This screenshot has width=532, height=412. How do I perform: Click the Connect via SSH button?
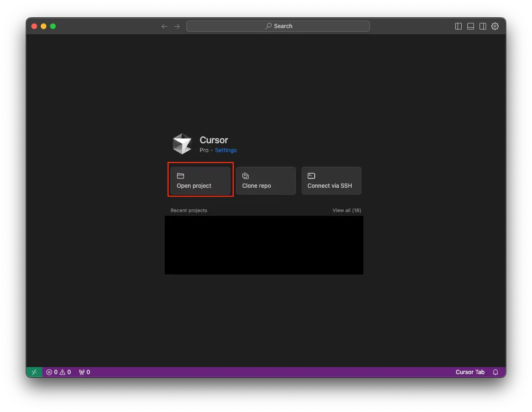click(x=331, y=180)
